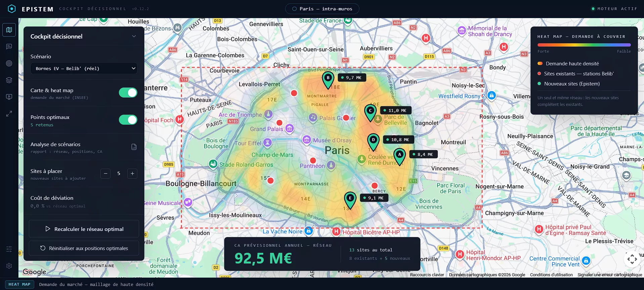Click the Musée d'Orsay map pin

[x=307, y=139]
